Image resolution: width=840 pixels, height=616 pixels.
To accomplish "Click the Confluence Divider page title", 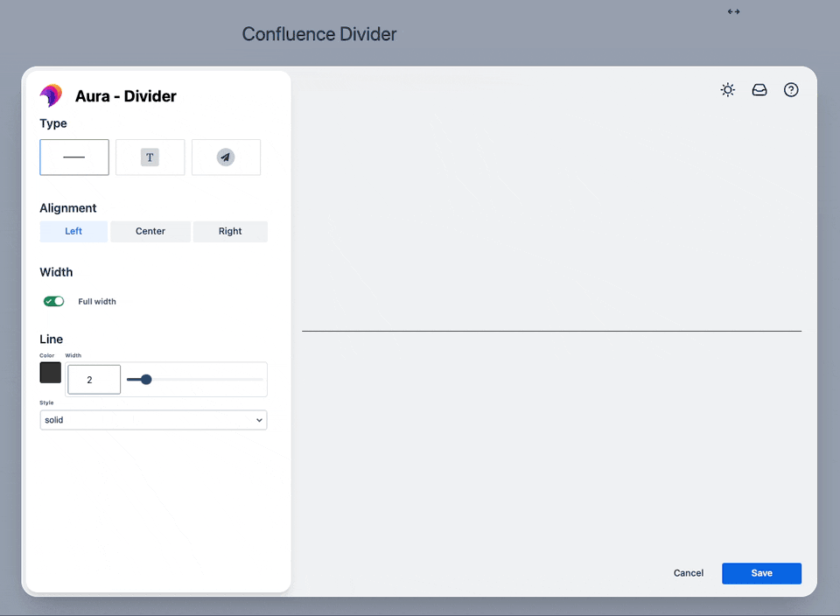I will tap(319, 34).
